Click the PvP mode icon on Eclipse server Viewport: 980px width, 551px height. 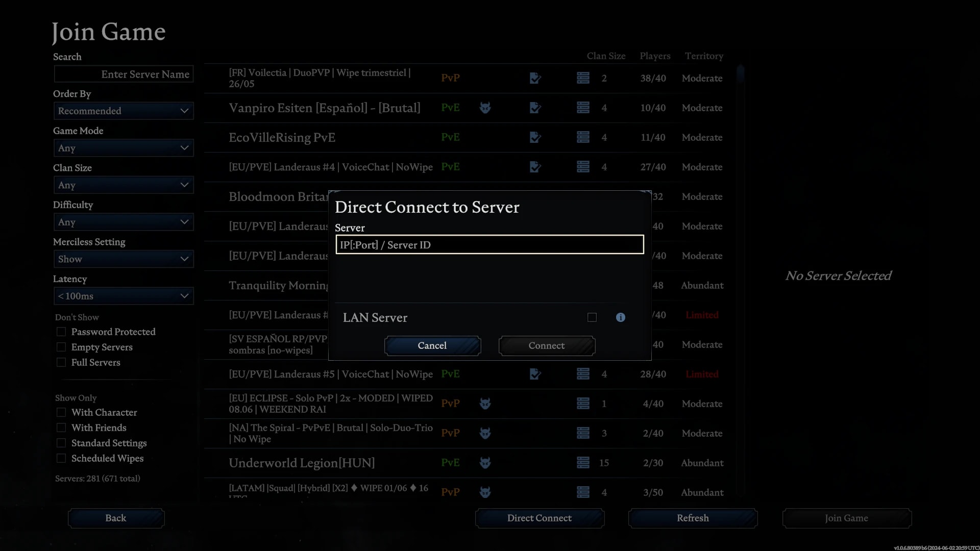(450, 403)
